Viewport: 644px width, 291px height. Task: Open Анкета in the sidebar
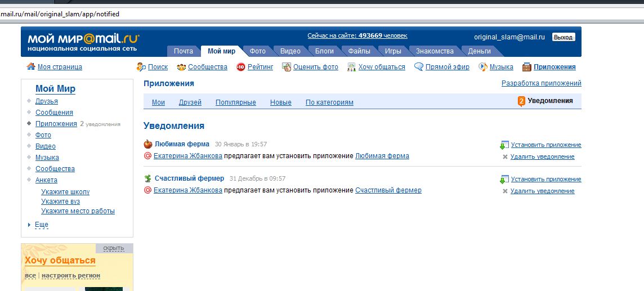[46, 180]
